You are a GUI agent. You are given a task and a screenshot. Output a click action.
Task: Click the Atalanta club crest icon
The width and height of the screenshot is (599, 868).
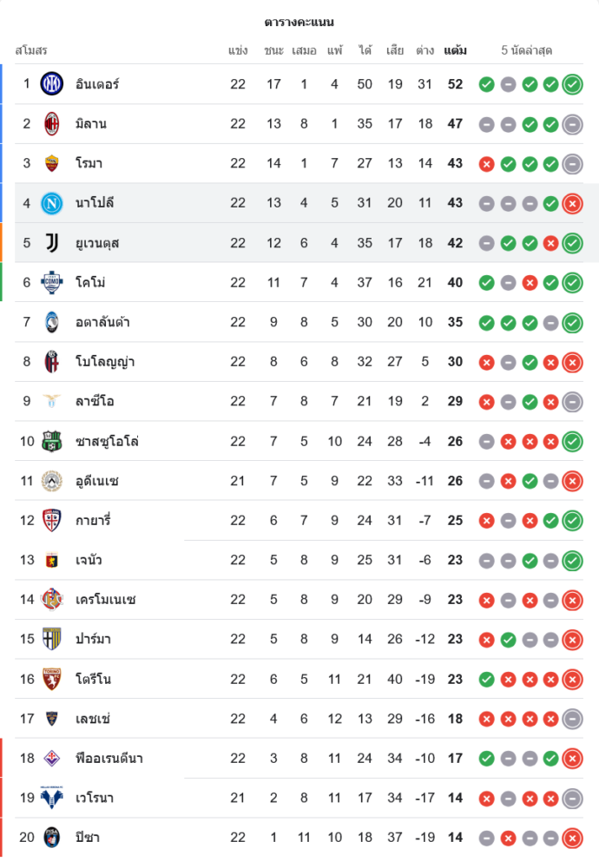52,322
